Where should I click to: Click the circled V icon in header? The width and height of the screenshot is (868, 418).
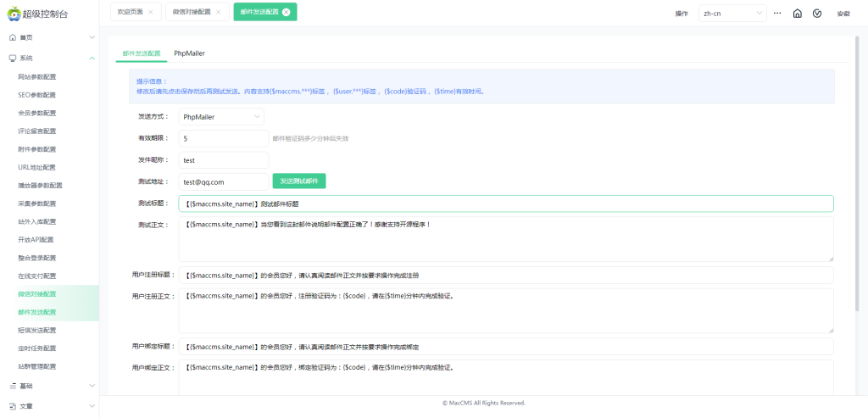click(x=817, y=14)
